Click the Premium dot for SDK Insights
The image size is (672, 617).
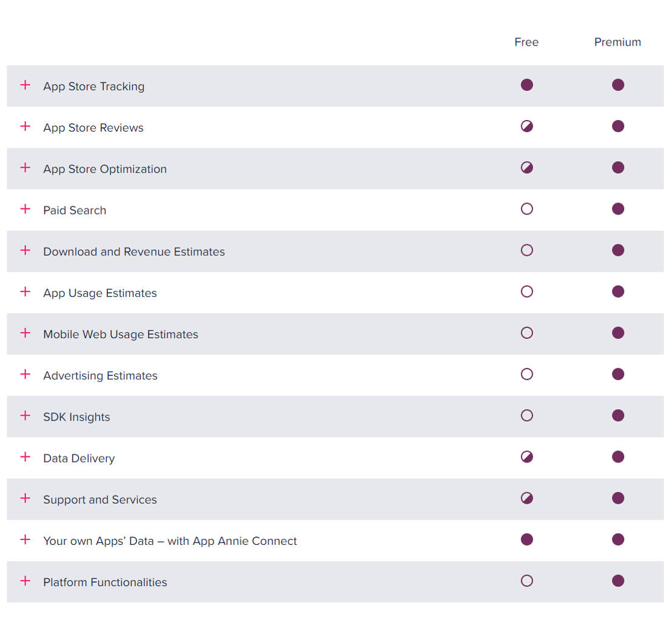(x=617, y=415)
